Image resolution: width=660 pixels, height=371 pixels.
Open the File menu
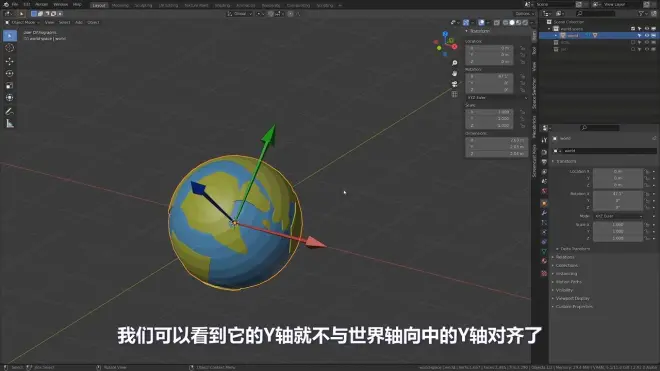click(15, 4)
